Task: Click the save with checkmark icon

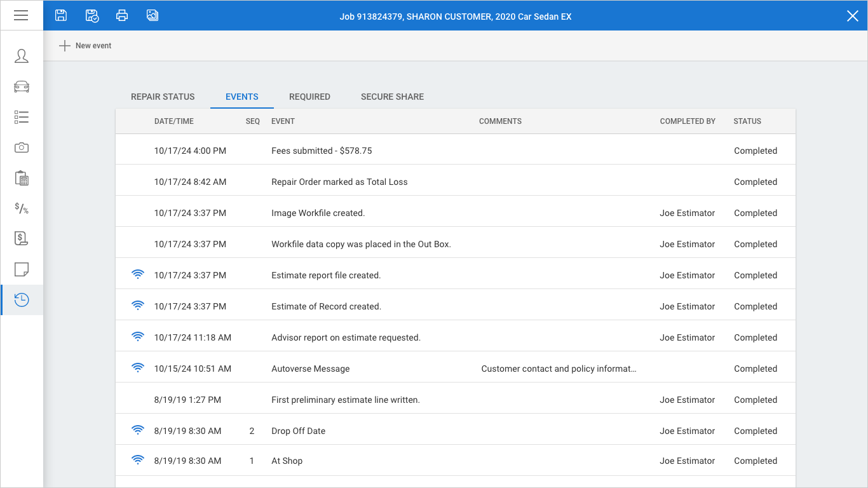Action: (92, 16)
